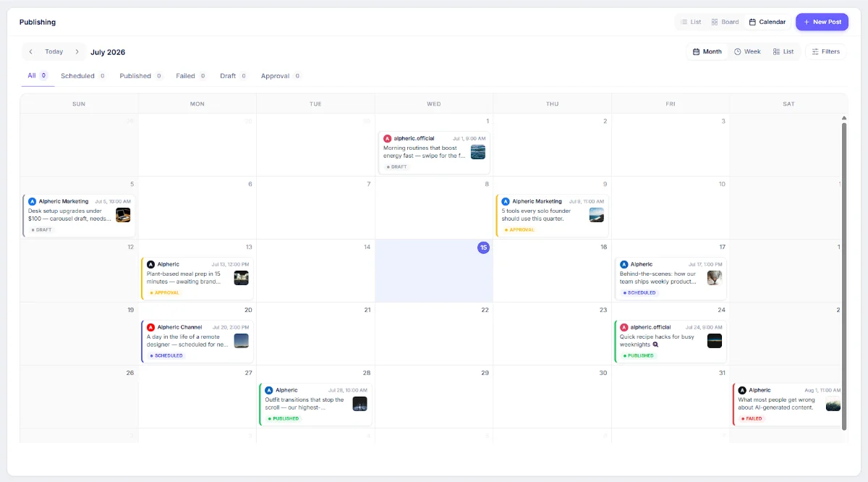Click the calendar vertical scrollbar
Image resolution: width=868 pixels, height=482 pixels.
843,275
